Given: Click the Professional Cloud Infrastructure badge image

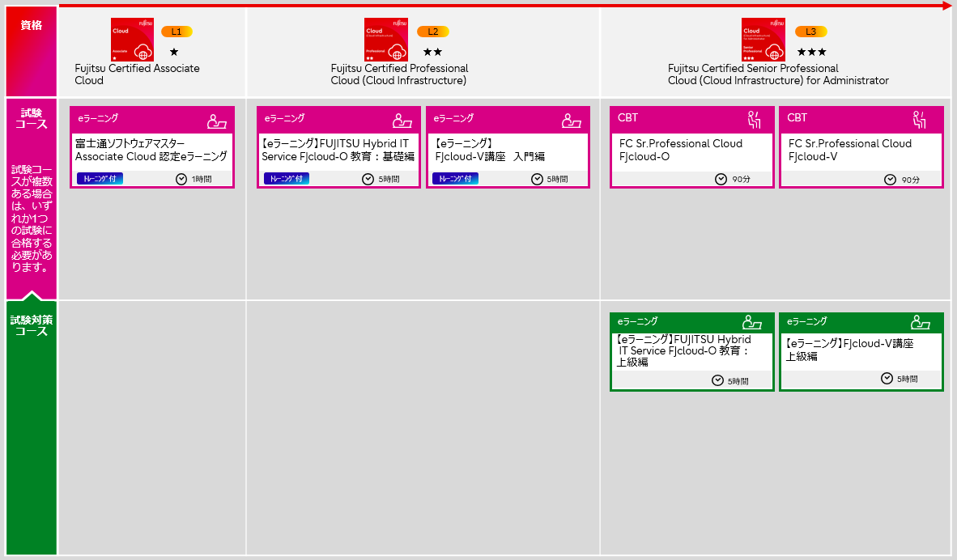Looking at the screenshot, I should tap(385, 40).
